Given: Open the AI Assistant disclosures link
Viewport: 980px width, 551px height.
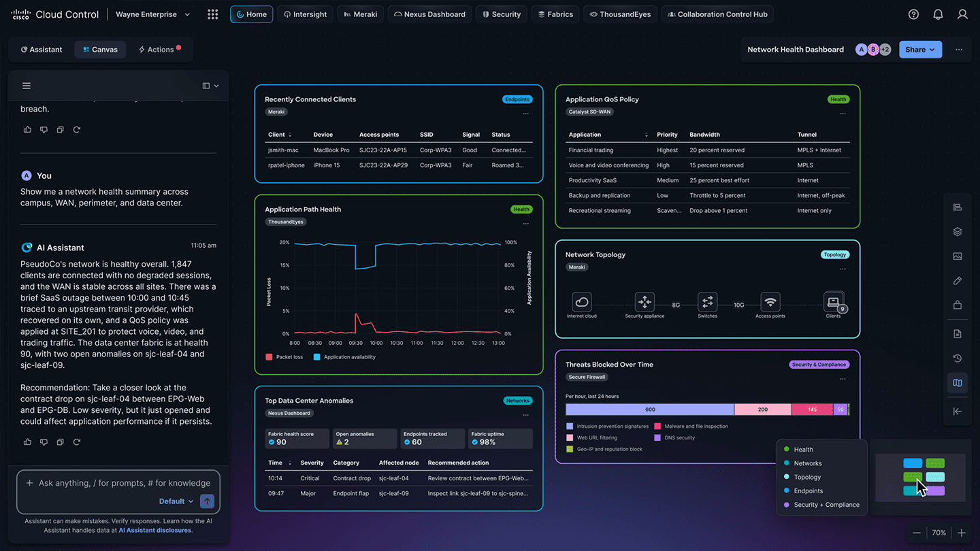Looking at the screenshot, I should click(x=154, y=530).
